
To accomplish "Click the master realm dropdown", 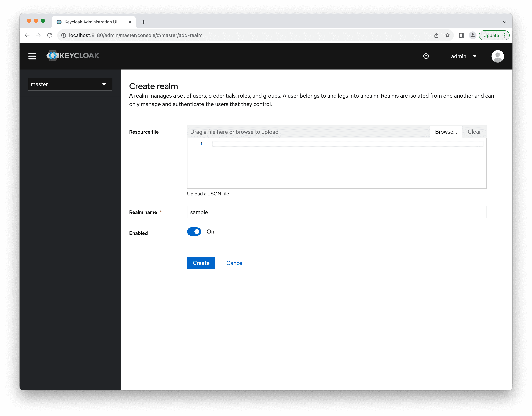I will pos(69,84).
